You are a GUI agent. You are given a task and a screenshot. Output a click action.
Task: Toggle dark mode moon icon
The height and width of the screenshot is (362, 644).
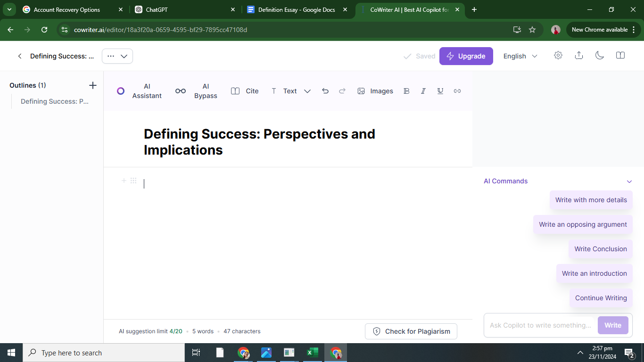coord(600,55)
